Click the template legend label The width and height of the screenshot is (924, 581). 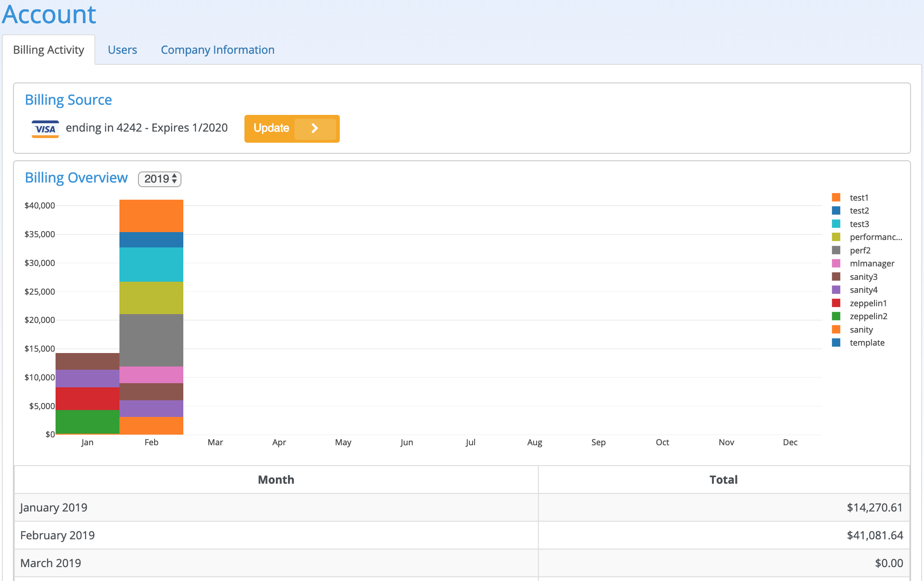867,342
